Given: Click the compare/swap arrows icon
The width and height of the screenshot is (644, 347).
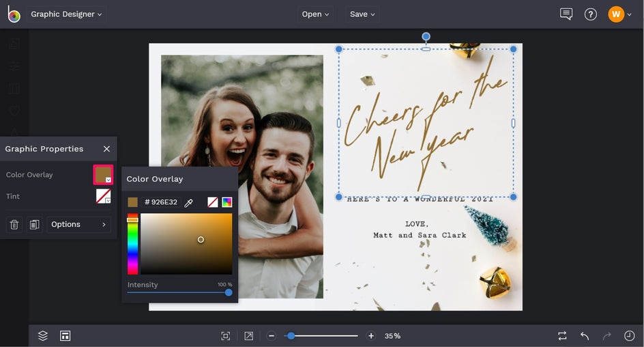Looking at the screenshot, I should [562, 336].
